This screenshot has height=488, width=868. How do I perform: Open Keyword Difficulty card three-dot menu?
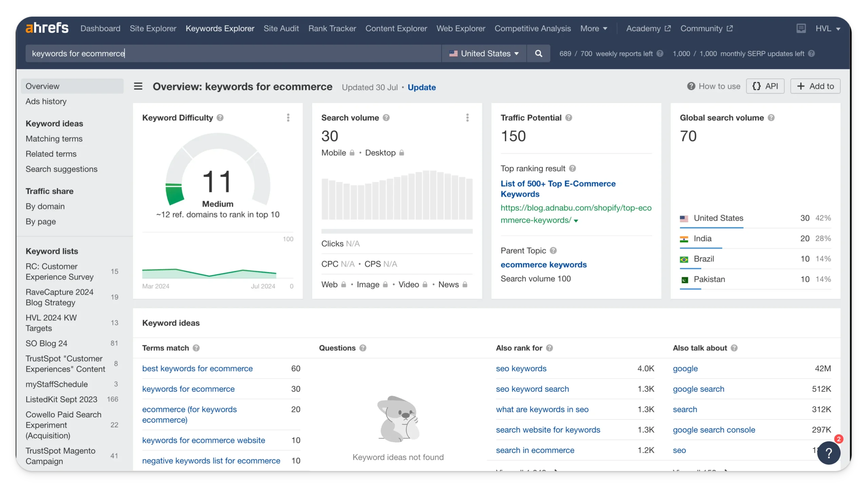pyautogui.click(x=288, y=118)
